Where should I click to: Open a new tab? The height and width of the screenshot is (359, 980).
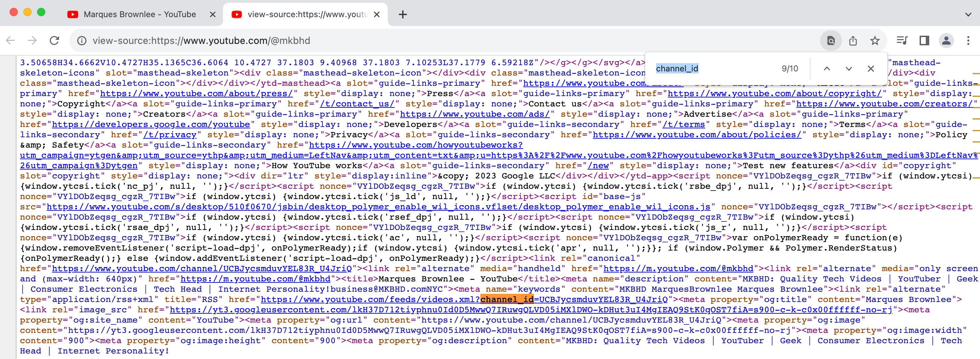402,14
